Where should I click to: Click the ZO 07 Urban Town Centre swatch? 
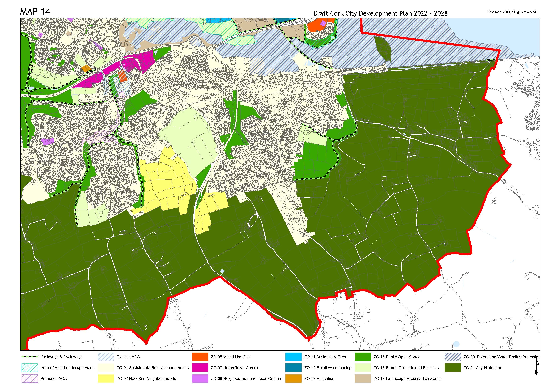tap(200, 368)
